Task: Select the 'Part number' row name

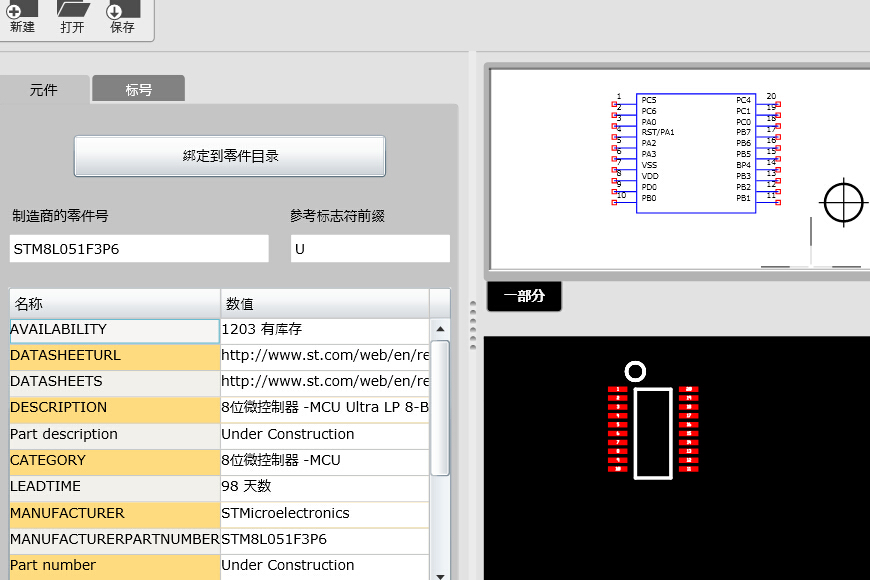Action: 115,567
